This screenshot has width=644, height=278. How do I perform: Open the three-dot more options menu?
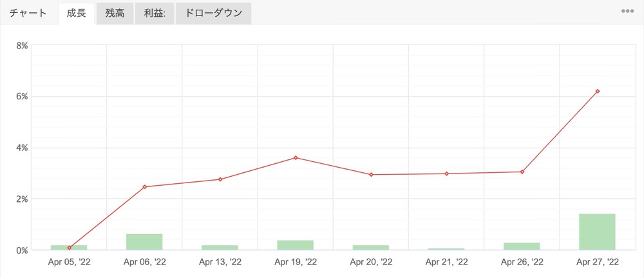point(627,12)
